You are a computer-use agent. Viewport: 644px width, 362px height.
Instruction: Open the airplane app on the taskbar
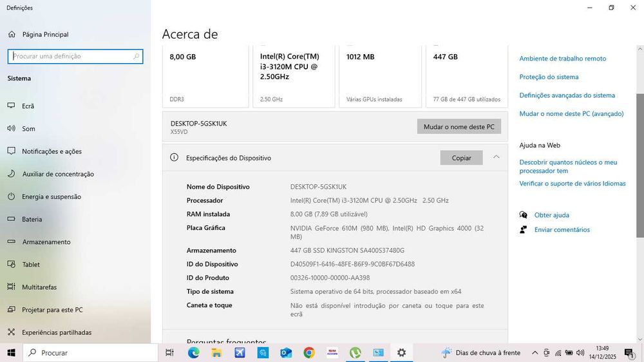(x=240, y=352)
